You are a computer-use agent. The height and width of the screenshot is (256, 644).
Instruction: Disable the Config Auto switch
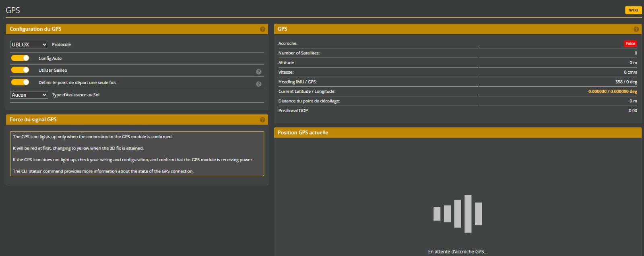click(x=20, y=58)
